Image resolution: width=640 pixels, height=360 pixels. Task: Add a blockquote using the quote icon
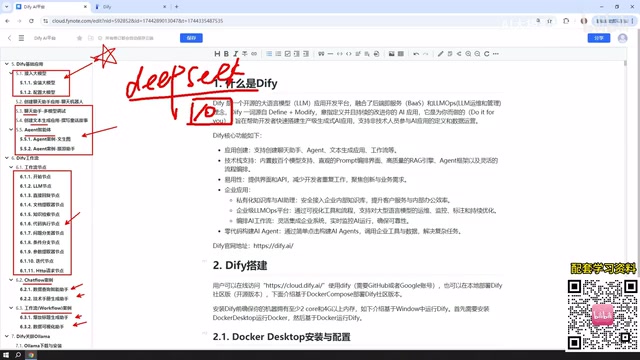coord(321,54)
